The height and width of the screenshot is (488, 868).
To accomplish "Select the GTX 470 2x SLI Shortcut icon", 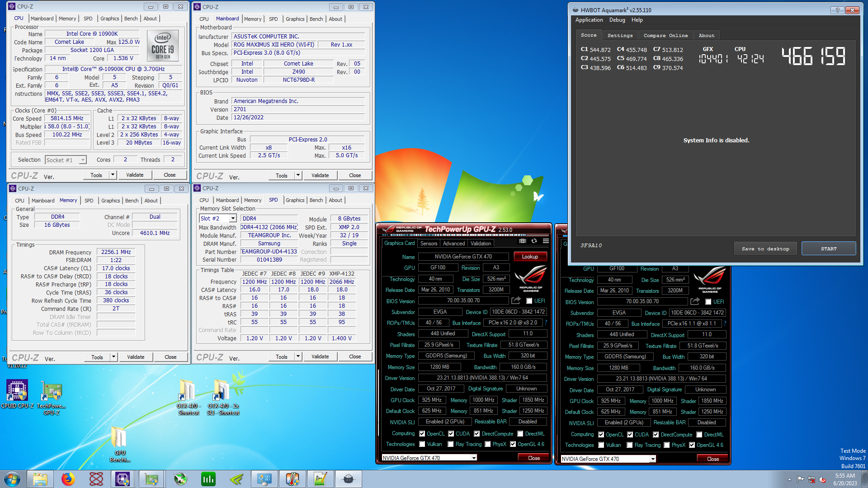I will pyautogui.click(x=223, y=398).
